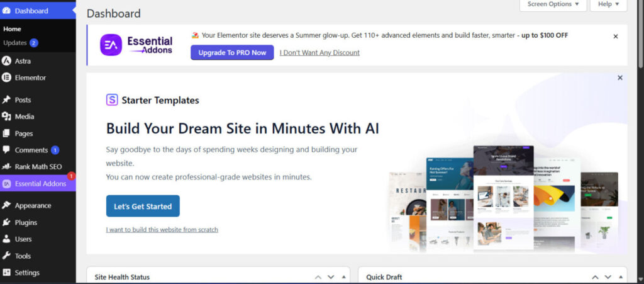The width and height of the screenshot is (644, 284).
Task: Open the Users menu label
Action: [23, 239]
